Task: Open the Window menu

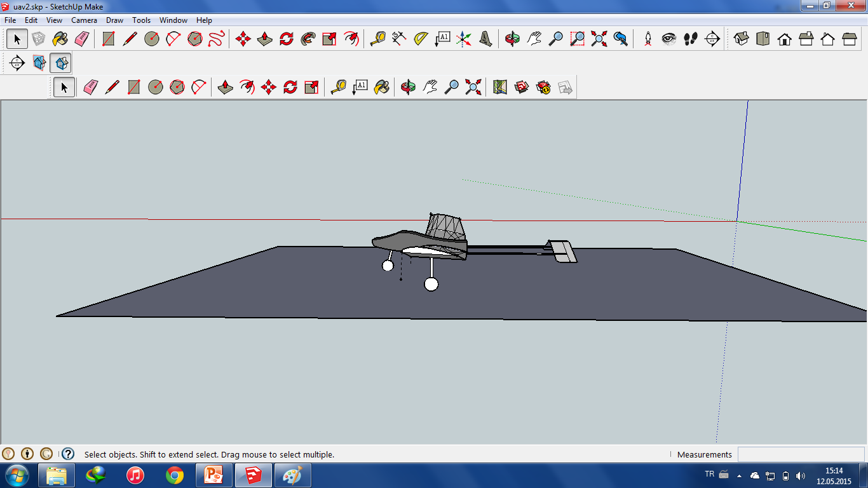Action: pos(173,20)
